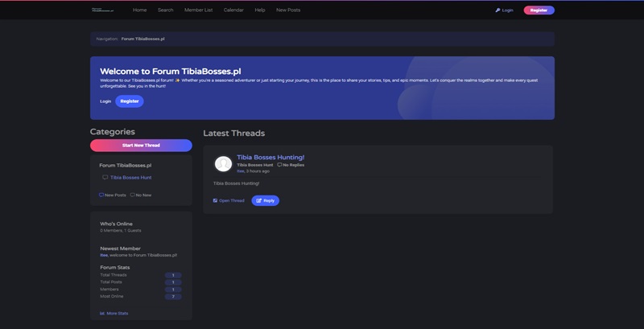This screenshot has height=329, width=644.
Task: Click the Forum TibiaBosses.pl heading in Categories panel
Action: pyautogui.click(x=126, y=166)
